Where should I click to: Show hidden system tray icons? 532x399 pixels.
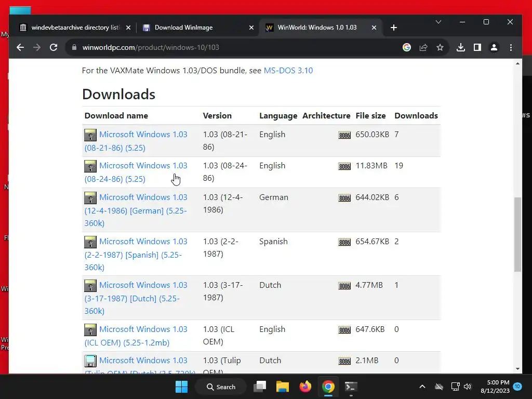pyautogui.click(x=422, y=387)
